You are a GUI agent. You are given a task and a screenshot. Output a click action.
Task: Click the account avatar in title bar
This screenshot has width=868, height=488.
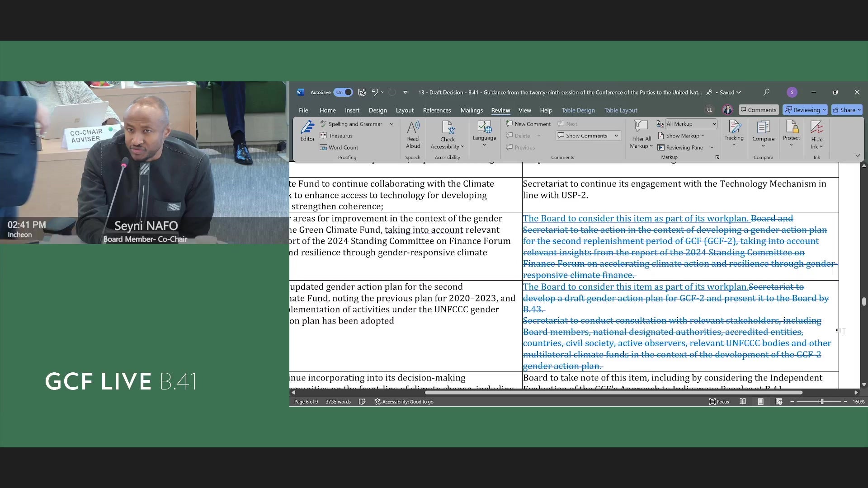click(x=792, y=92)
